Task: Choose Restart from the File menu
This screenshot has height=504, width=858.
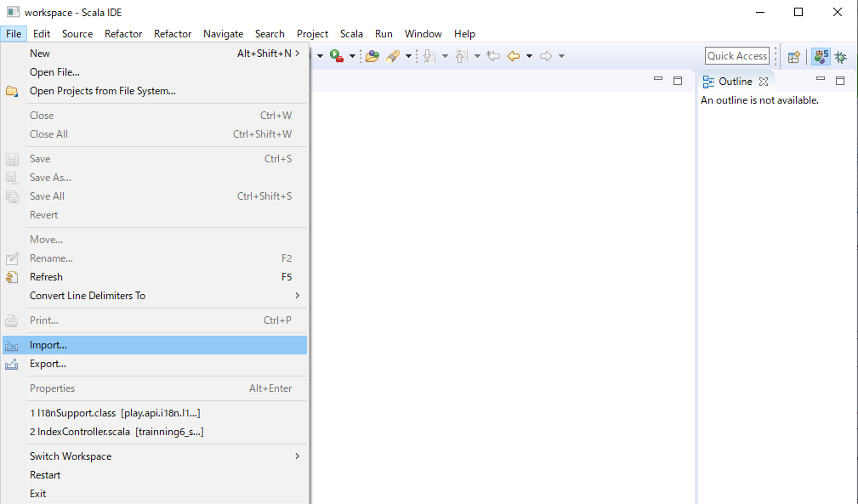Action: click(154, 474)
